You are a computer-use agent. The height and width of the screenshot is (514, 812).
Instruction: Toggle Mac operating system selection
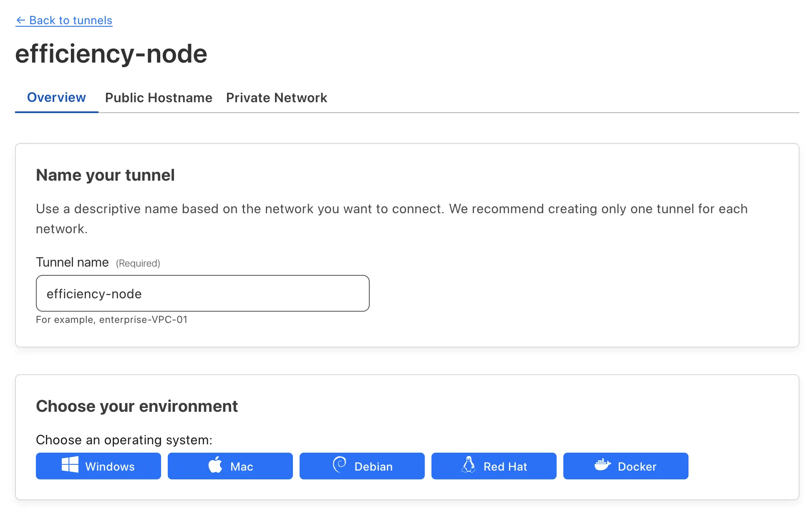[229, 466]
